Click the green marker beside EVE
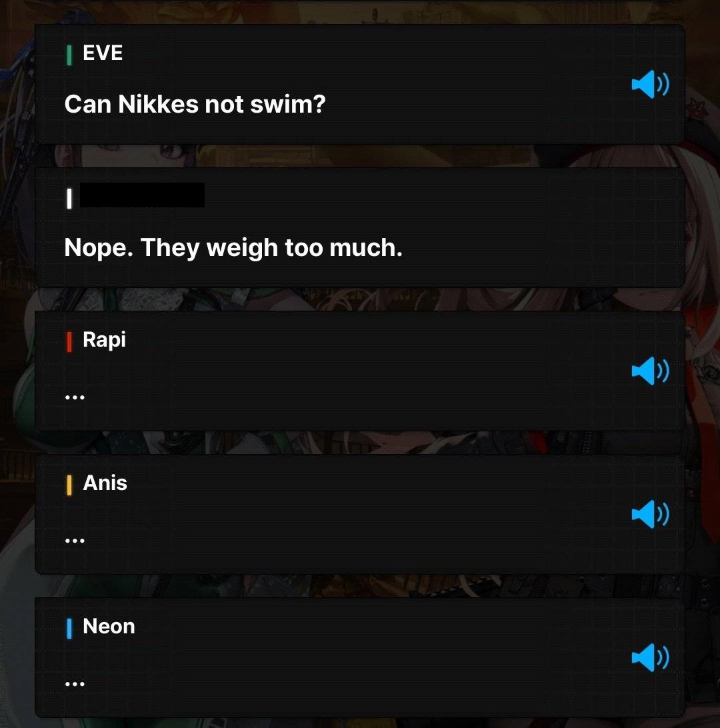720x728 pixels. tap(69, 55)
